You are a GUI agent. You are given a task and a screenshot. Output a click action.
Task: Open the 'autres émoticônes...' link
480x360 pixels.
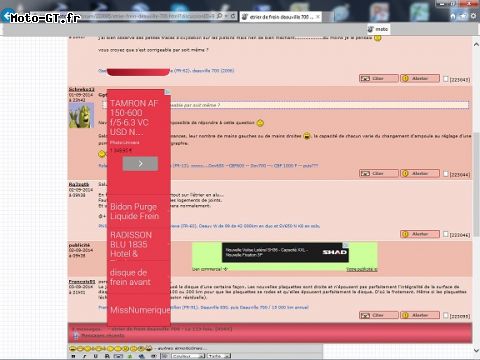coord(182,348)
